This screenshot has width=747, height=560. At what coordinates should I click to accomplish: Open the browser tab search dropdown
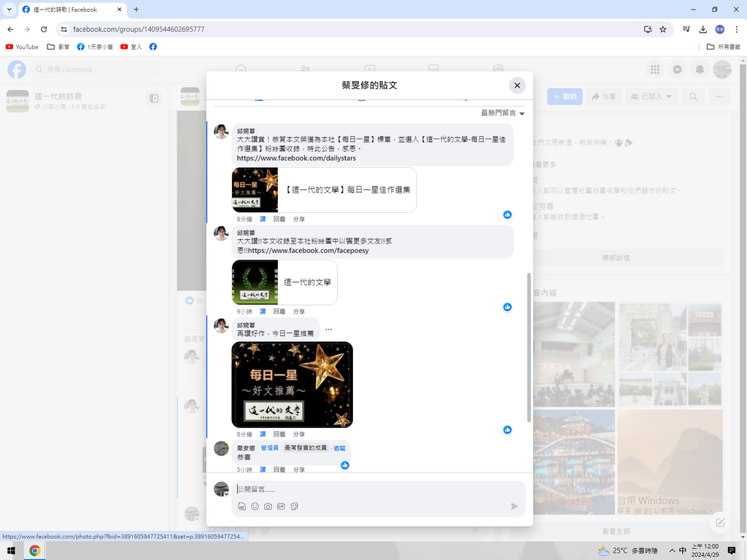pos(9,9)
